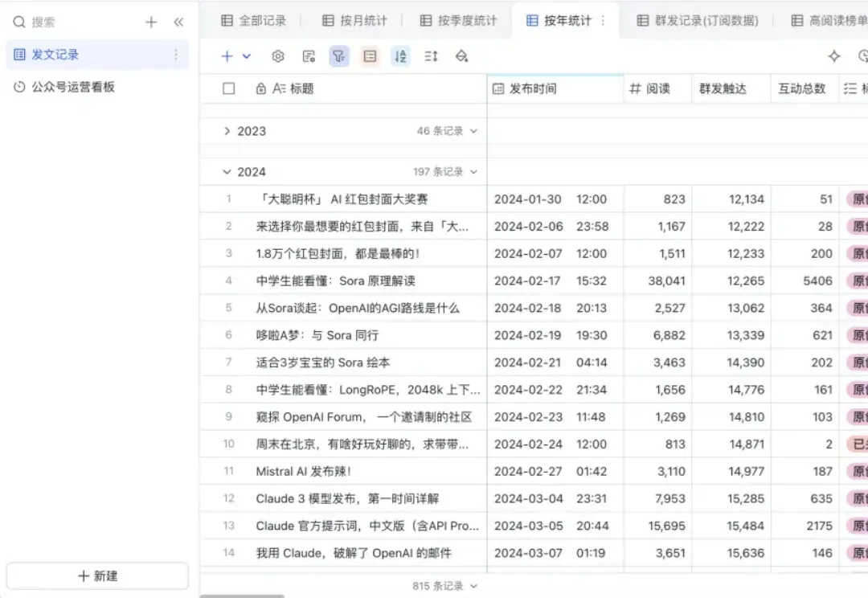The height and width of the screenshot is (598, 868).
Task: Click date cell 2024-02-17 15:32
Action: tap(555, 281)
